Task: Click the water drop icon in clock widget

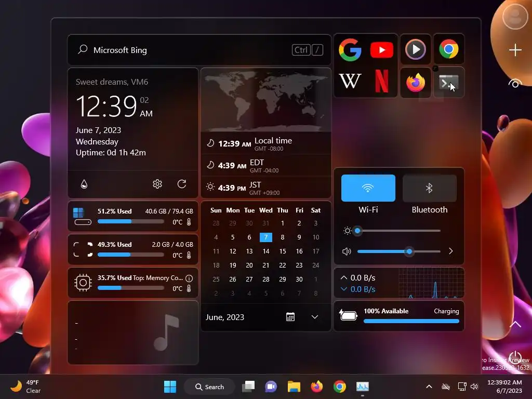Action: point(84,184)
